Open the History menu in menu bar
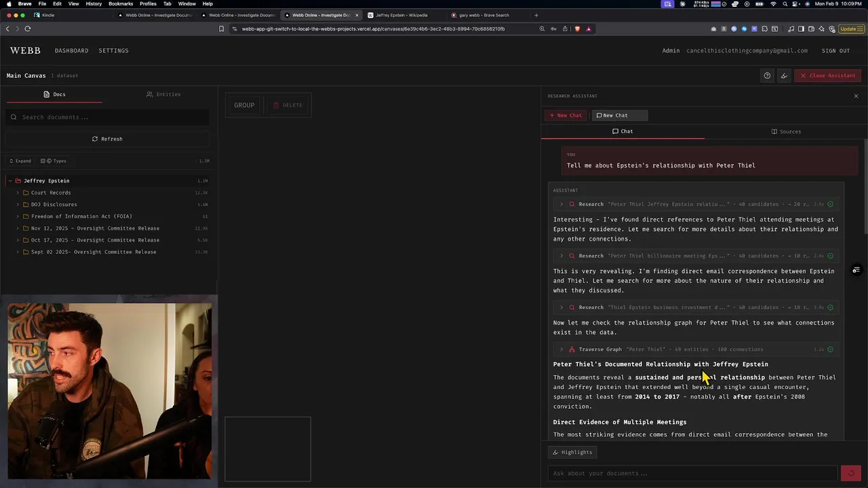Viewport: 868px width, 488px height. [94, 4]
